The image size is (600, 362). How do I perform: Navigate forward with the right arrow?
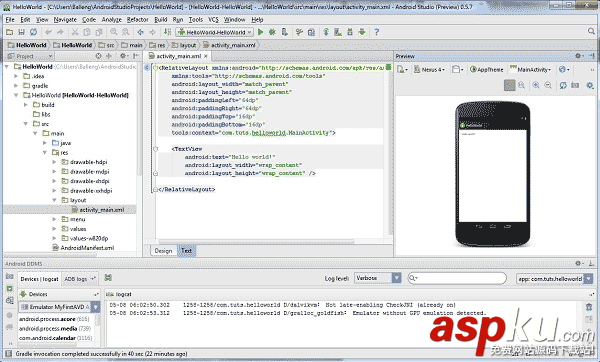(x=152, y=32)
